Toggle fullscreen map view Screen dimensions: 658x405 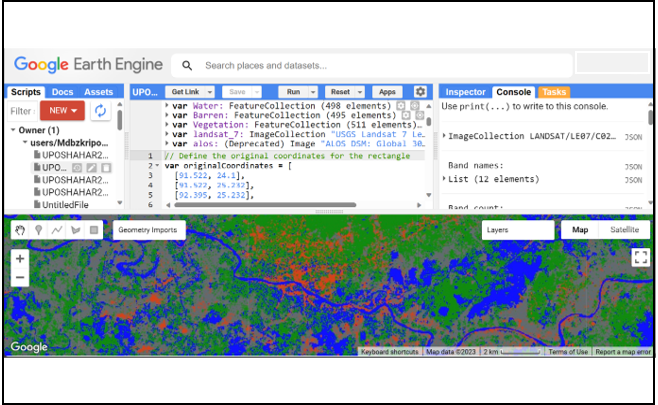640,257
